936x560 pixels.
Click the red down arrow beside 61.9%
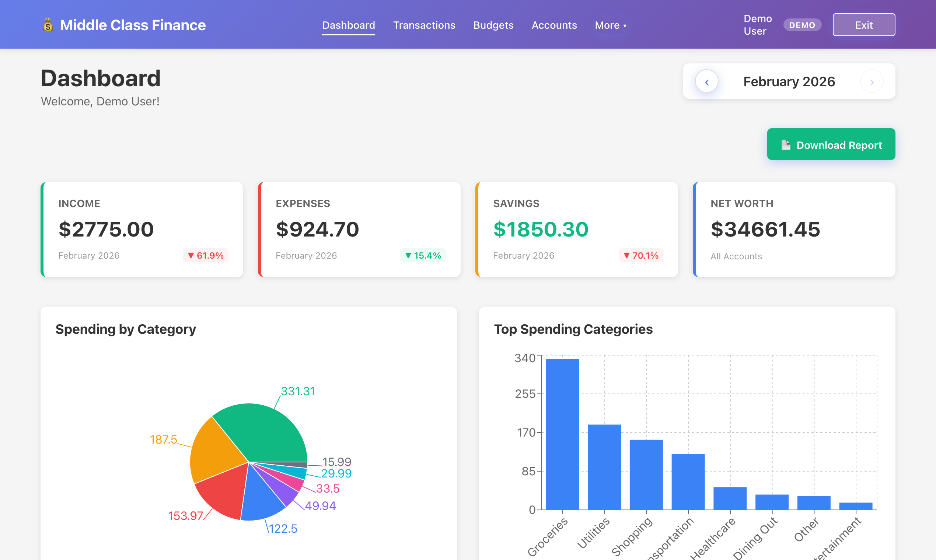pyautogui.click(x=191, y=255)
